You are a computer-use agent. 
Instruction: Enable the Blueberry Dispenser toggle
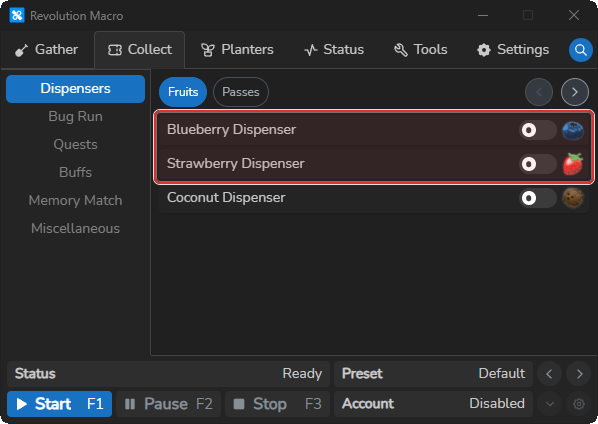538,130
